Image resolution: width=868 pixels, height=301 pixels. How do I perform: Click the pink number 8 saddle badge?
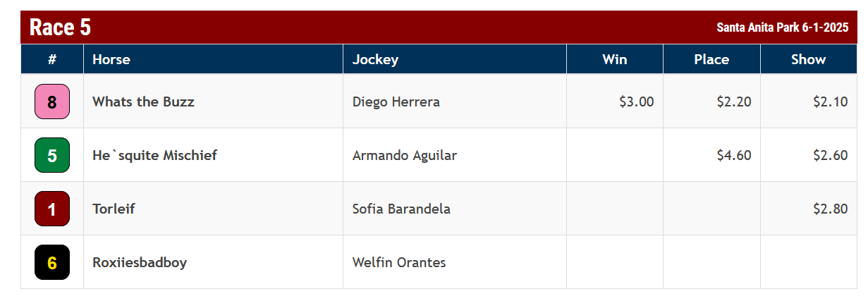point(52,102)
